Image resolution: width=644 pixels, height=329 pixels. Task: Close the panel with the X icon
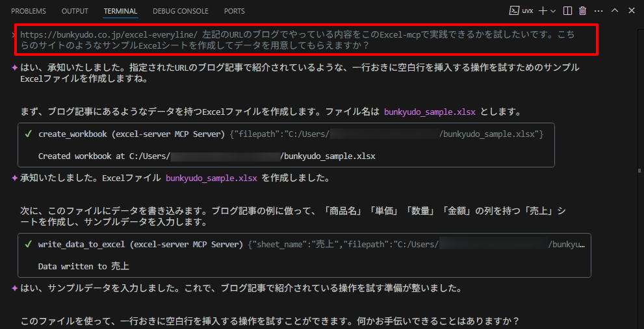coord(631,10)
